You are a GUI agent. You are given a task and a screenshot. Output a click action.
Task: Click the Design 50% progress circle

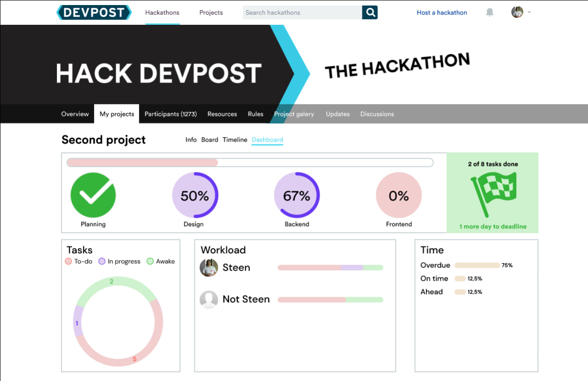(x=195, y=195)
